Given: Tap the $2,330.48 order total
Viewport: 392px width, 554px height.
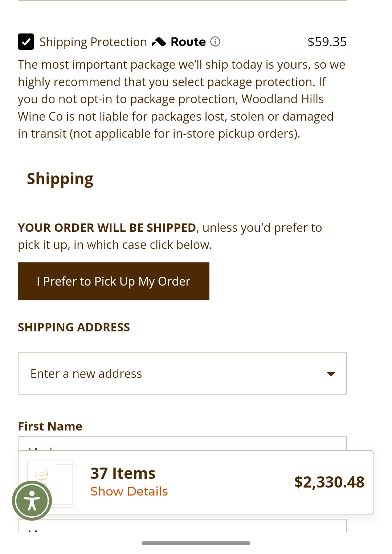Looking at the screenshot, I should [329, 482].
